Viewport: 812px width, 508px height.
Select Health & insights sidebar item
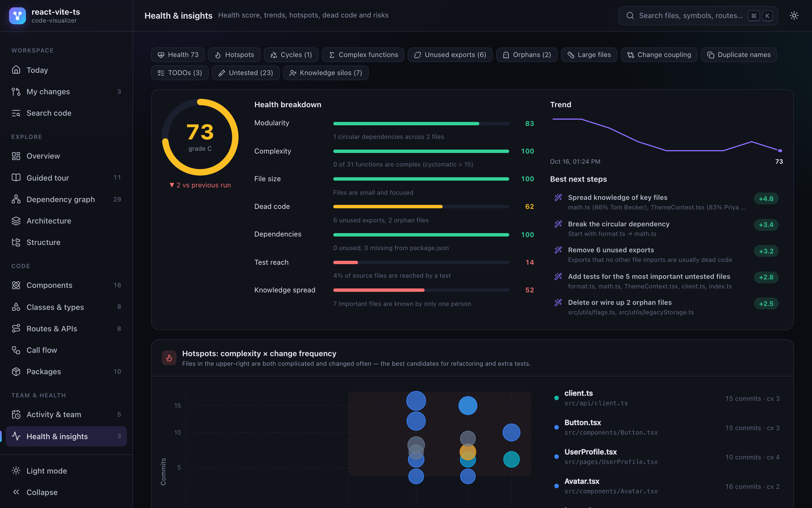(67, 436)
